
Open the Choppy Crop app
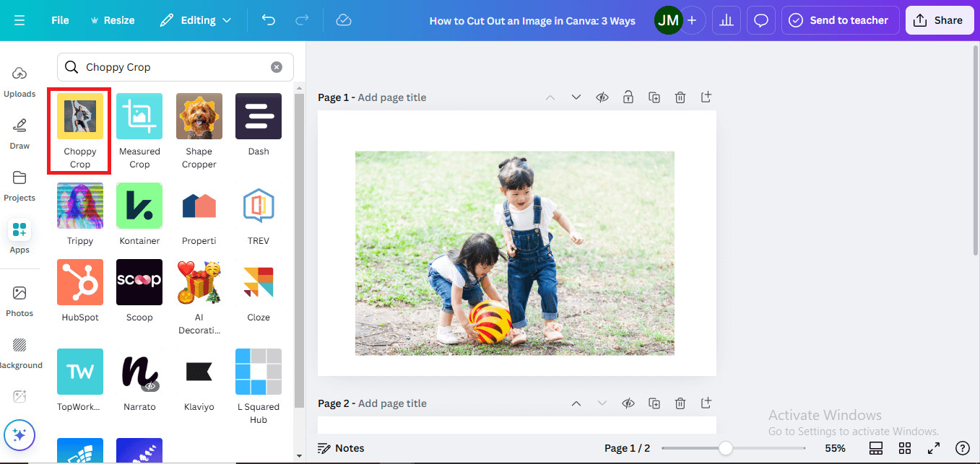point(79,131)
